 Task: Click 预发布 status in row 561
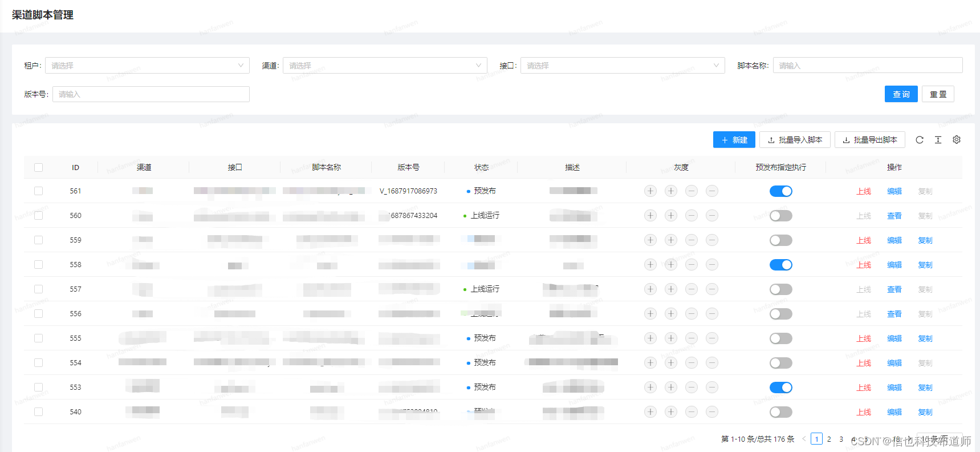(485, 191)
